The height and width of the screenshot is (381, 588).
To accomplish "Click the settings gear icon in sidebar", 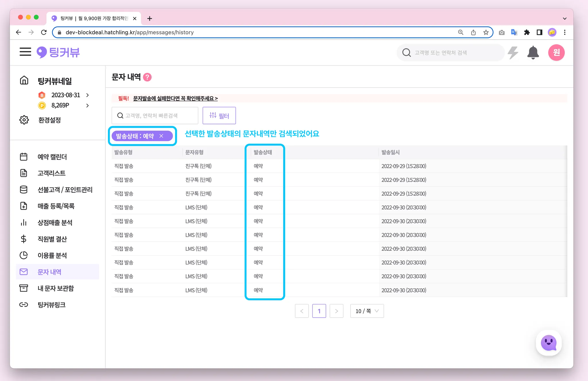I will pyautogui.click(x=24, y=120).
